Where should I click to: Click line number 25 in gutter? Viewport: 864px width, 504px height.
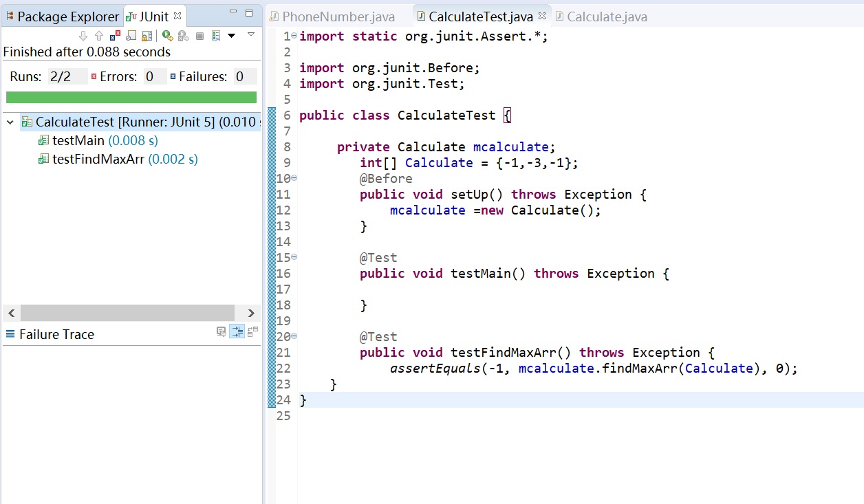[283, 416]
